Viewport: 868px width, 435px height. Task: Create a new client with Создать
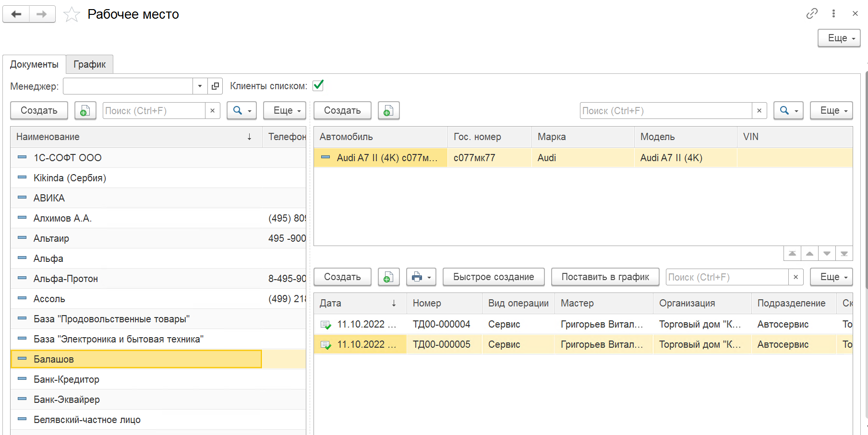point(39,111)
